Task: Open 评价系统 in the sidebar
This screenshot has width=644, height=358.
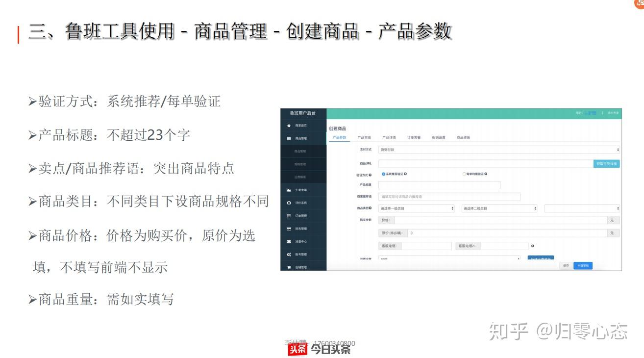Action: click(x=301, y=203)
